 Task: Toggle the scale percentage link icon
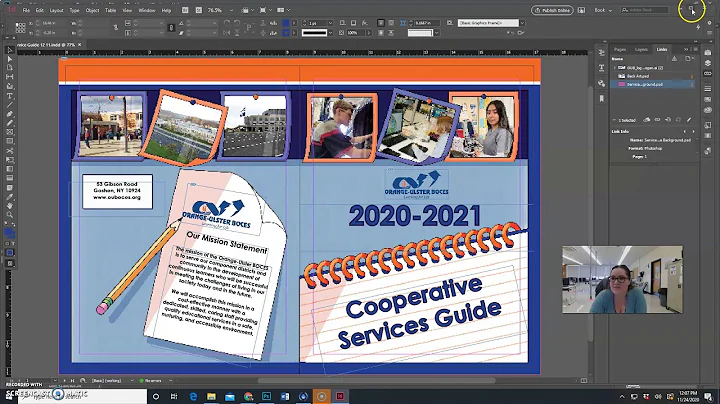pyautogui.click(x=171, y=28)
